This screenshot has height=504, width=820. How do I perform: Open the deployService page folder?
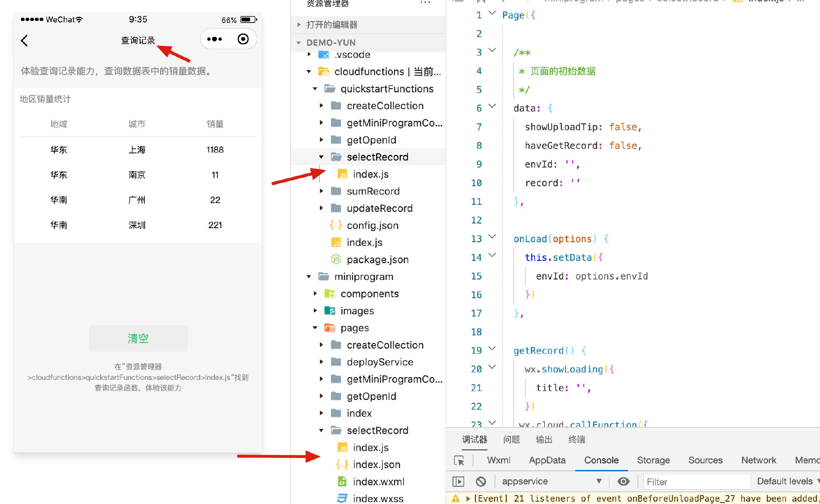coord(380,362)
